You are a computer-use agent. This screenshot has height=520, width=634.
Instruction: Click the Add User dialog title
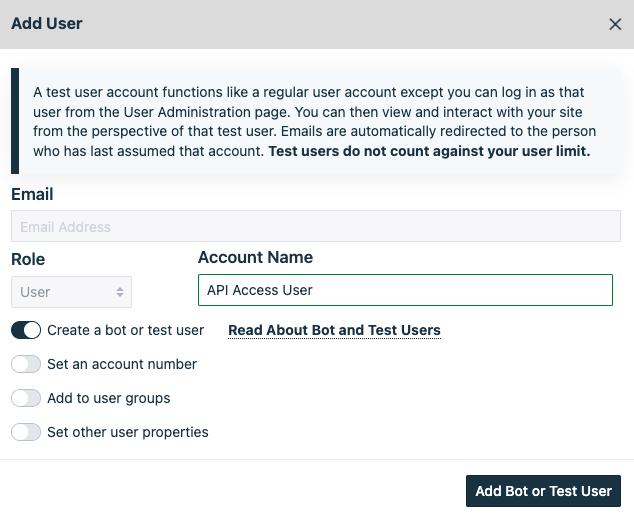pos(47,24)
